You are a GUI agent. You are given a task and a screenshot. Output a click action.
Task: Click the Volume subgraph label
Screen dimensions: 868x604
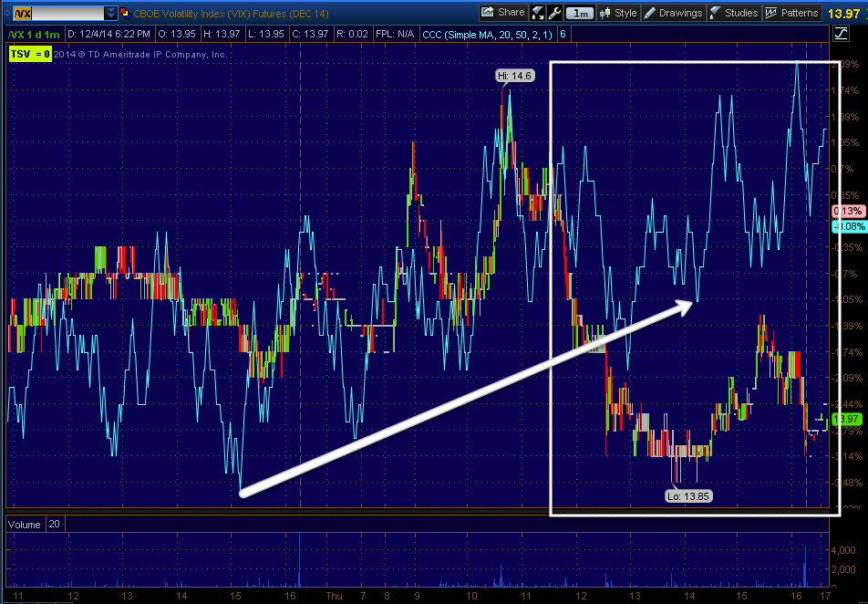[x=25, y=525]
